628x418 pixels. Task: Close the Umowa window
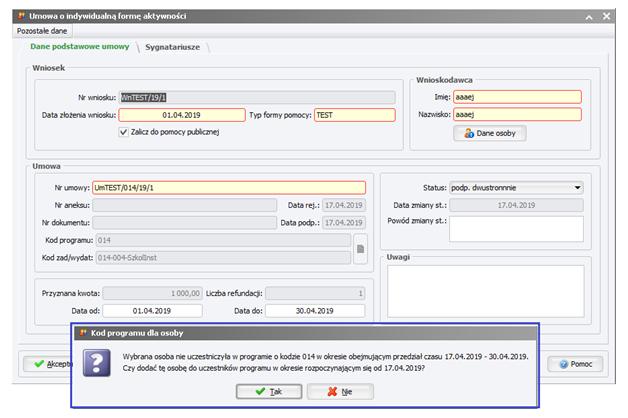pos(606,16)
